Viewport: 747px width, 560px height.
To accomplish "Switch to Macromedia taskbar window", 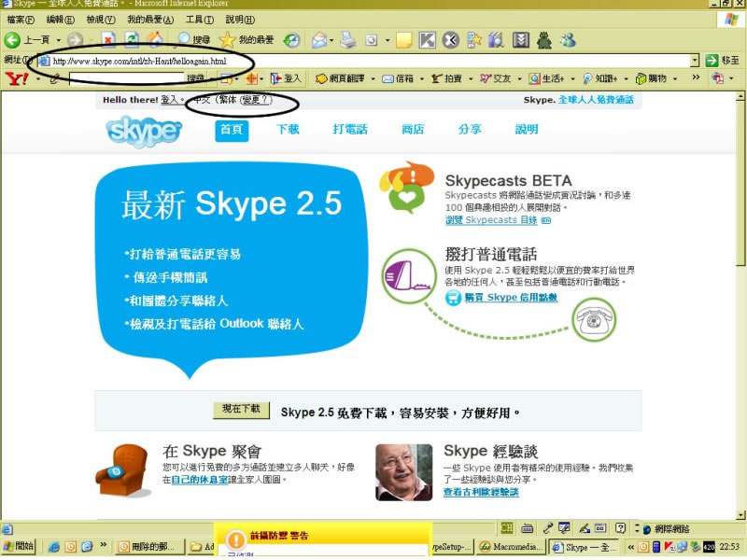I will point(511,547).
